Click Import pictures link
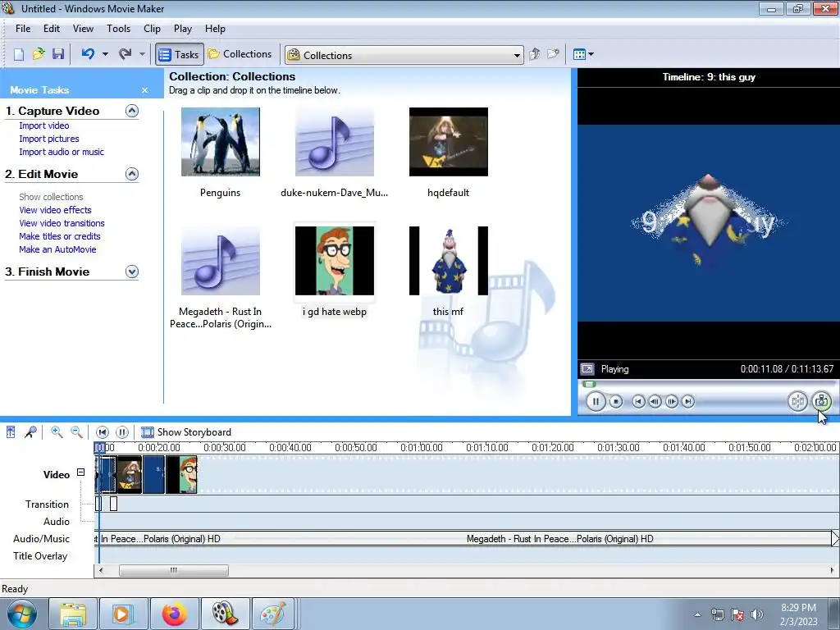This screenshot has width=840, height=630. (48, 139)
